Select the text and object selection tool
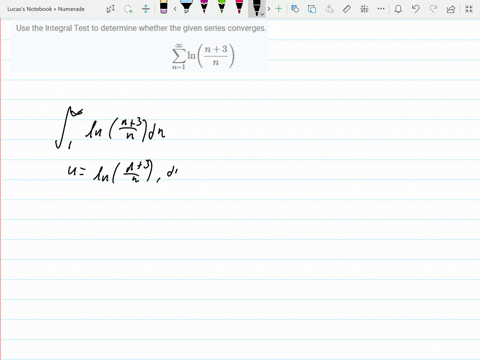 pyautogui.click(x=111, y=9)
